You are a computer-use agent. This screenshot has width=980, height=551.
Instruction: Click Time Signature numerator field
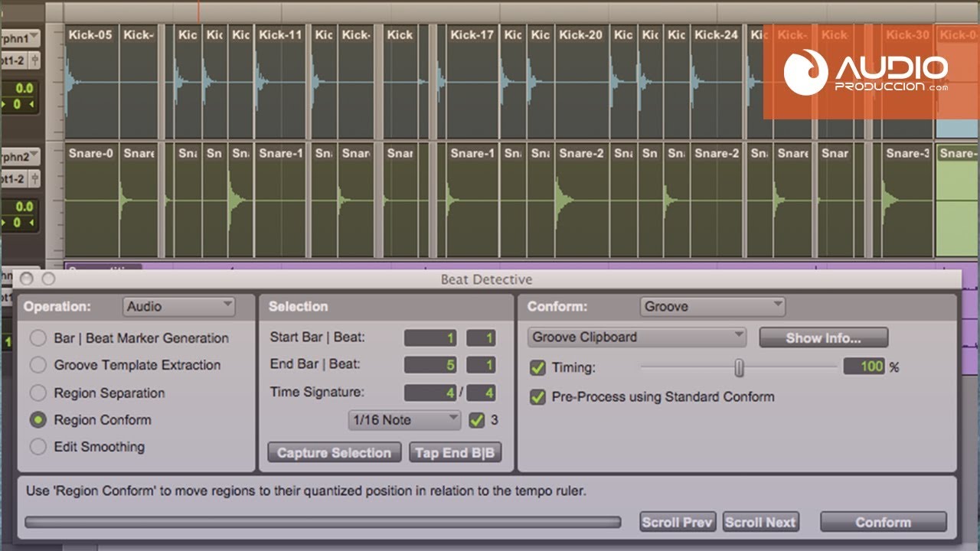click(x=430, y=393)
